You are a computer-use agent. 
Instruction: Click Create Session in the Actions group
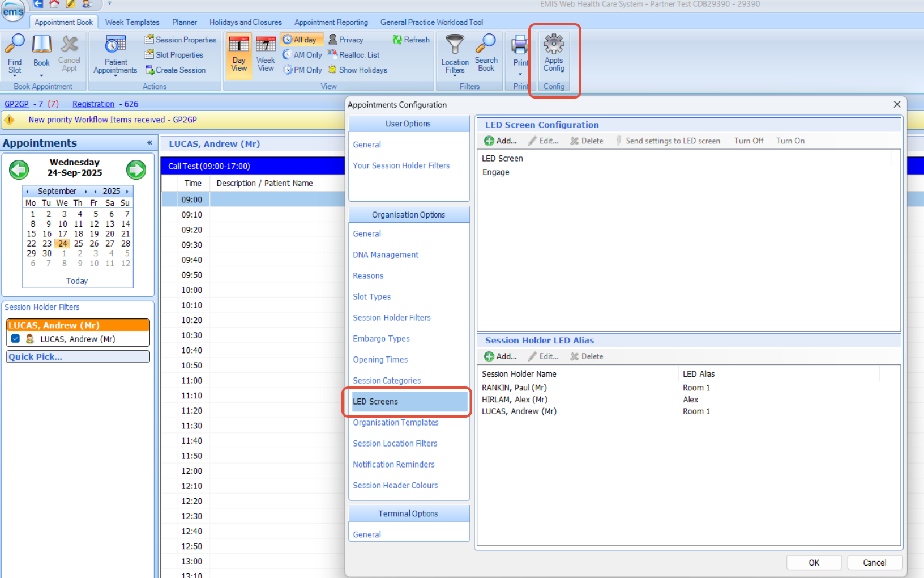(x=176, y=70)
